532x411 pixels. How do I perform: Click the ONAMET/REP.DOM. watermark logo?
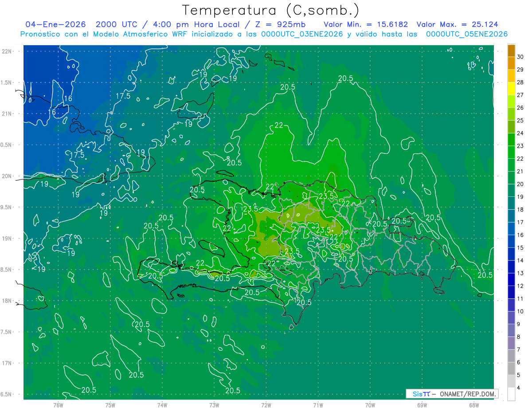452,394
